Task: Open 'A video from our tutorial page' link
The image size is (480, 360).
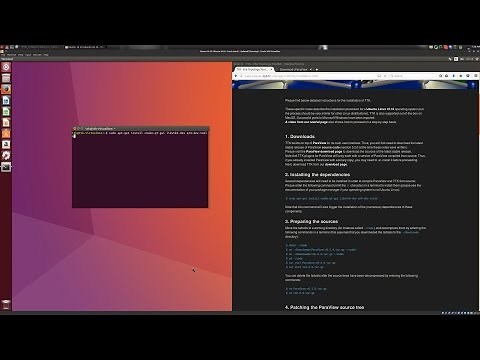Action: tap(306, 122)
